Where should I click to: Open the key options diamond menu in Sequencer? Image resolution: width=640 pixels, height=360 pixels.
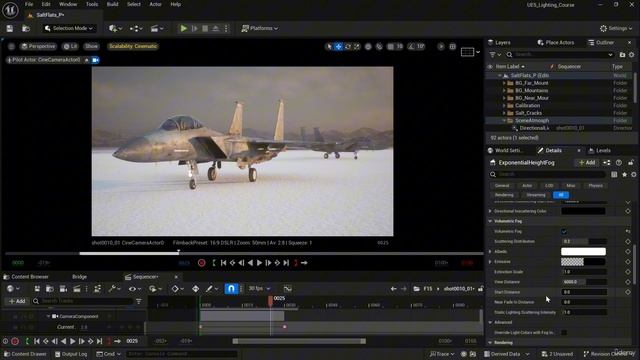[177, 289]
